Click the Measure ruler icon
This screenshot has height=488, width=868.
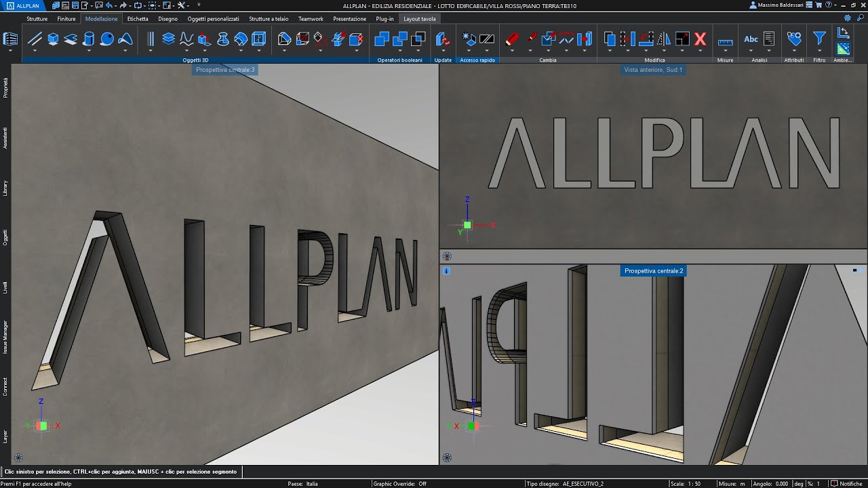(726, 42)
